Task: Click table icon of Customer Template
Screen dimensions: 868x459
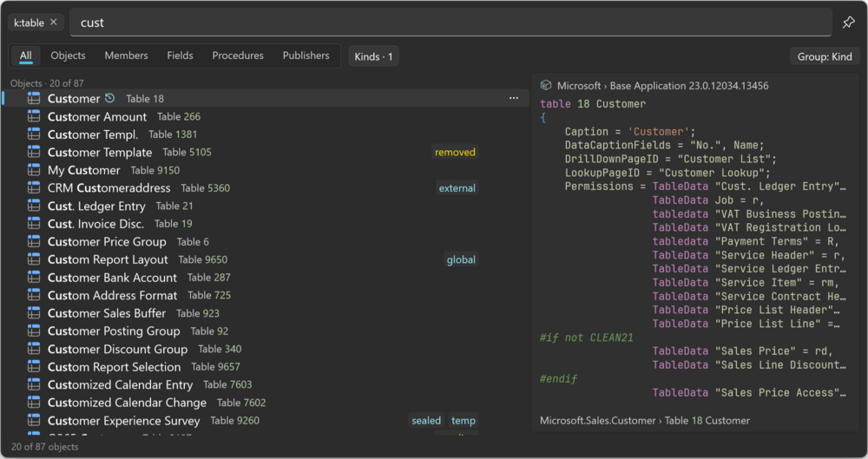Action: click(x=34, y=152)
